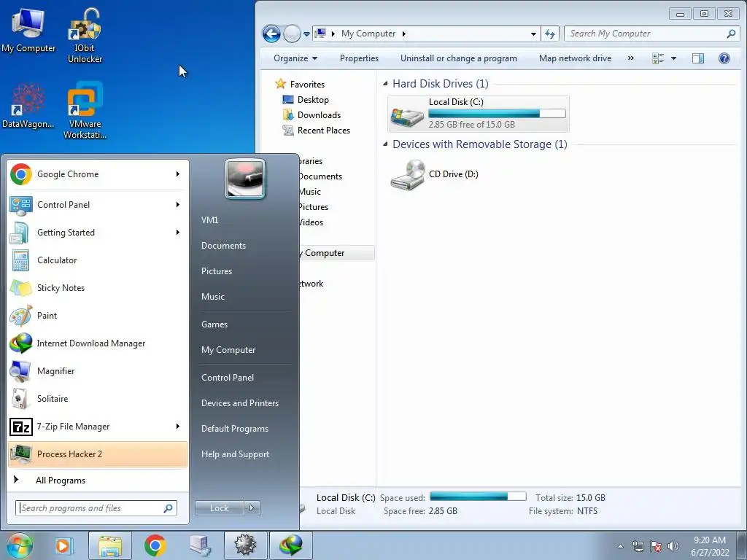Click Uninstall or change a program
The width and height of the screenshot is (747, 560).
point(458,58)
